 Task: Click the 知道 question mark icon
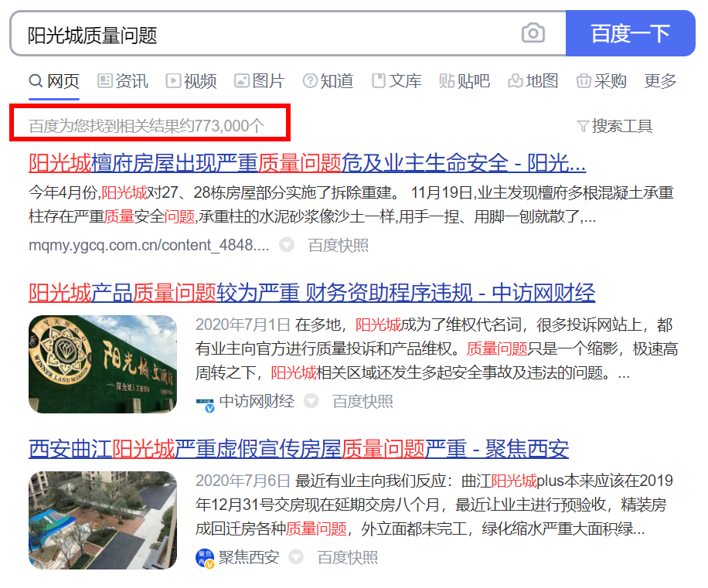pos(310,81)
